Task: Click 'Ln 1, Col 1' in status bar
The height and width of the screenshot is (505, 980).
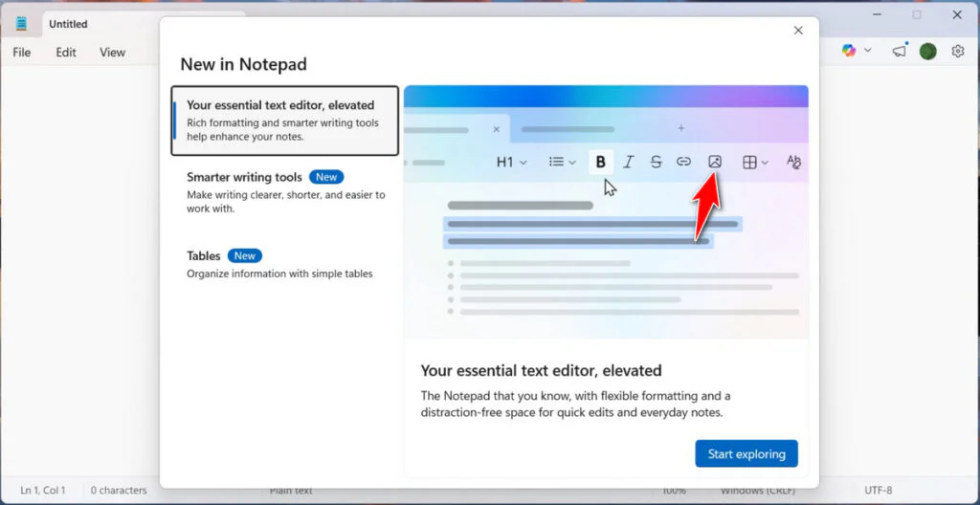Action: (x=43, y=491)
